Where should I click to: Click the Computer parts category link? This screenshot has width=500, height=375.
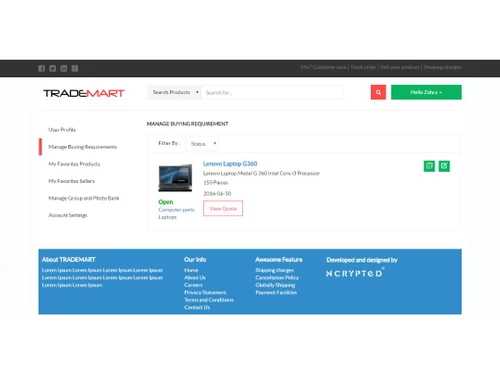tap(176, 210)
